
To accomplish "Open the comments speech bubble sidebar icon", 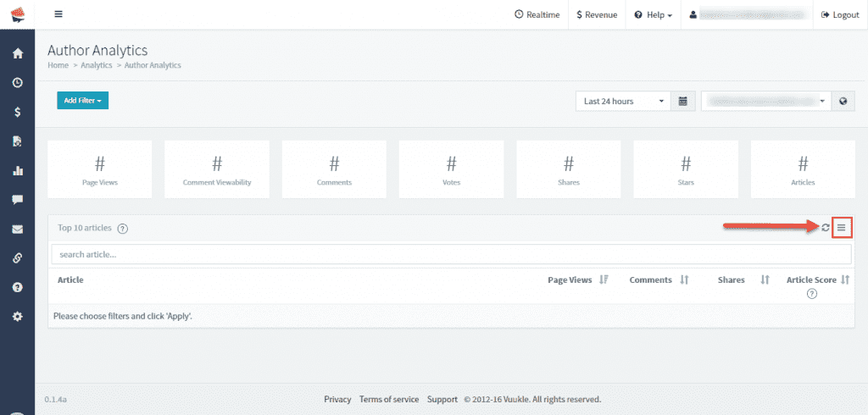I will pos(17,200).
